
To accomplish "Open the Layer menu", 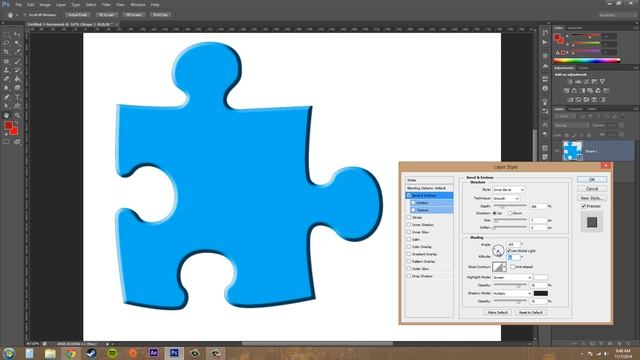I will (x=60, y=5).
